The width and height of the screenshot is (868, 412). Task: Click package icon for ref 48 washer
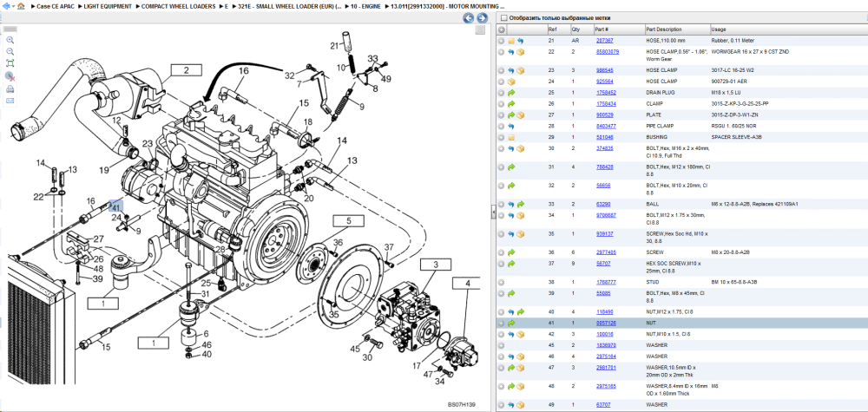pos(520,386)
